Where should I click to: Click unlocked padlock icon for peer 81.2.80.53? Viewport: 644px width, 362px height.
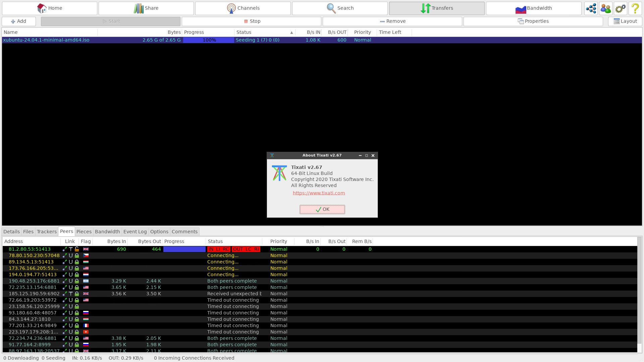(x=77, y=249)
